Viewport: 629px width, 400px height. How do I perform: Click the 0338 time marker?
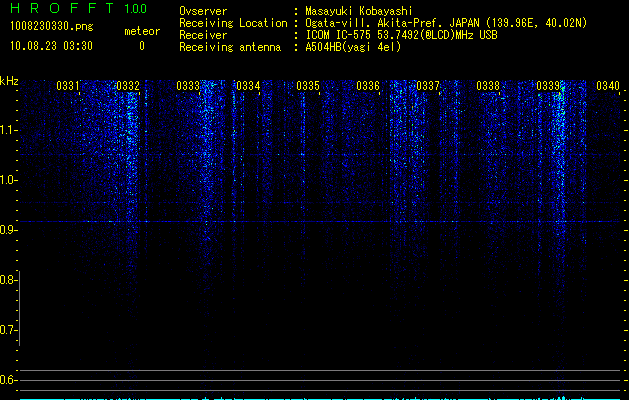coord(488,86)
